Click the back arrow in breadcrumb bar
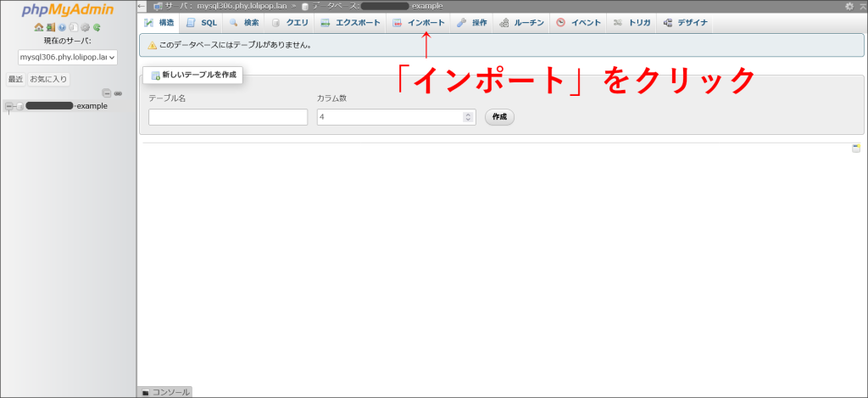The image size is (868, 398). pos(142,6)
